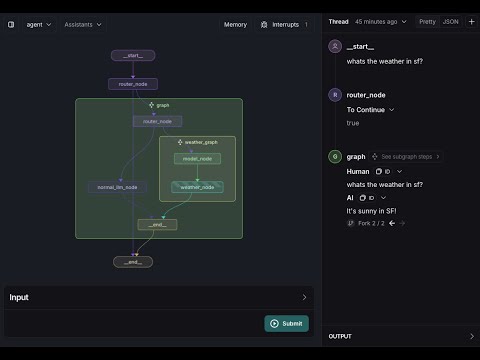Select the __end__ node inside the graph subgraph
The image size is (480, 360).
[x=157, y=225]
